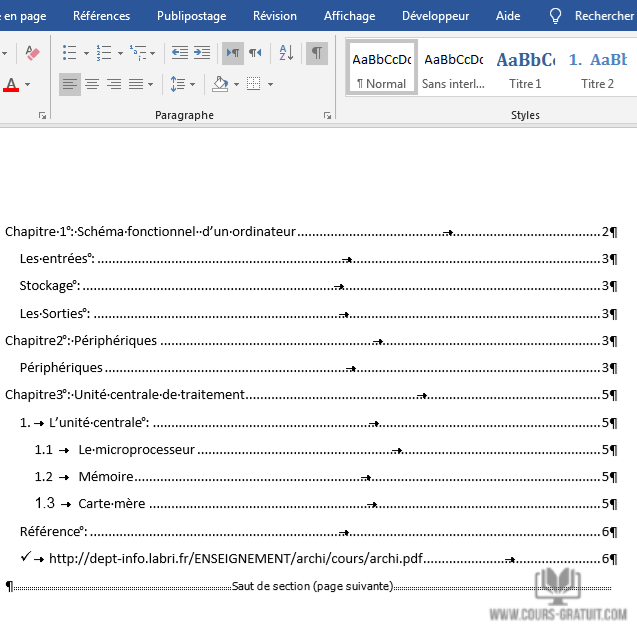Decrease paragraph indent
637x629 pixels.
coord(180,53)
